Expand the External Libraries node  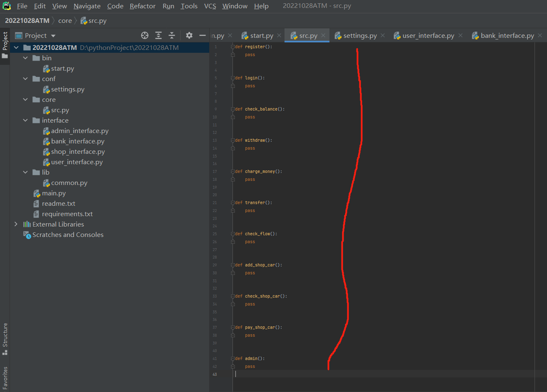pos(16,224)
